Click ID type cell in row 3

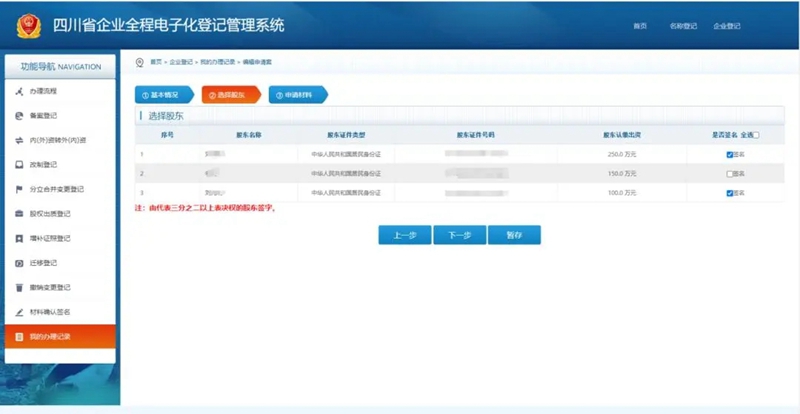point(346,193)
